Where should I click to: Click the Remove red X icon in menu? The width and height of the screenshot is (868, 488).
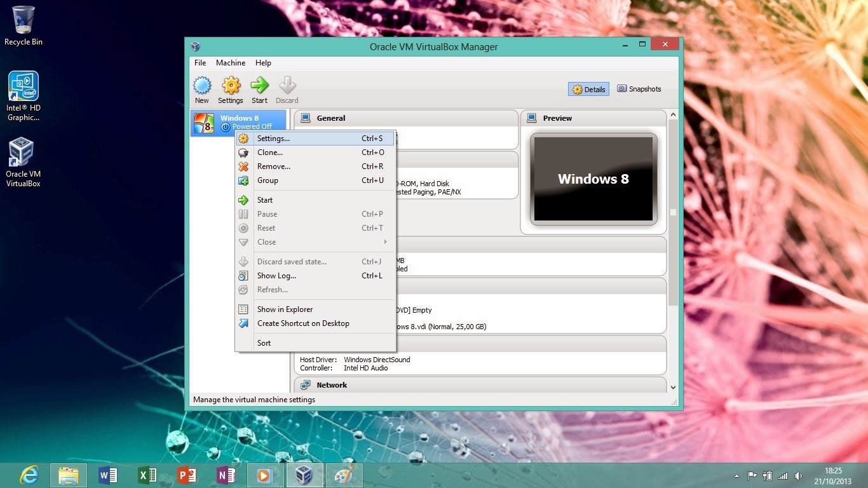tap(243, 166)
